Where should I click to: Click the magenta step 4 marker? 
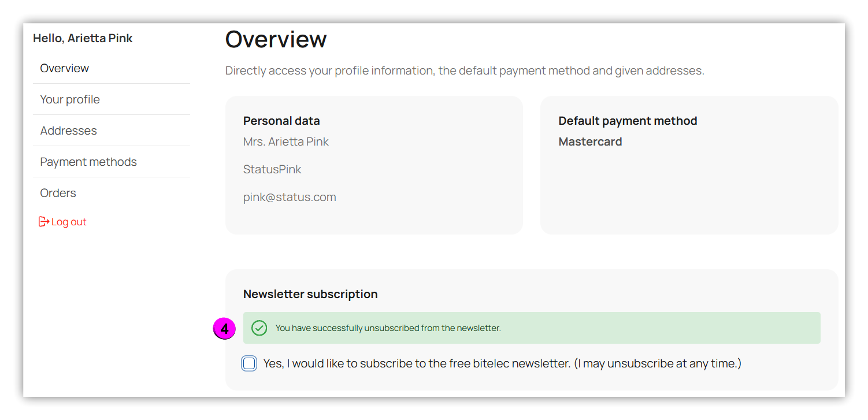click(x=224, y=329)
